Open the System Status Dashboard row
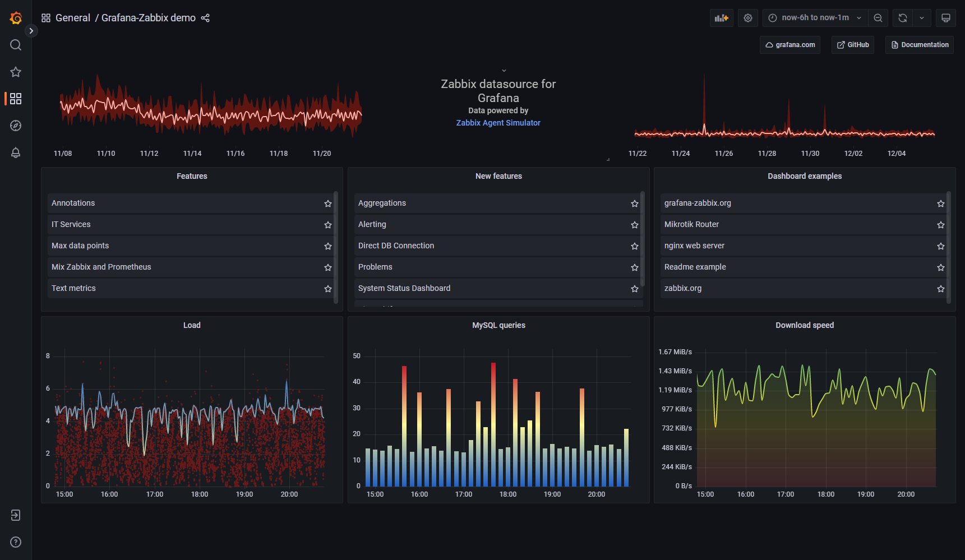 coord(497,289)
